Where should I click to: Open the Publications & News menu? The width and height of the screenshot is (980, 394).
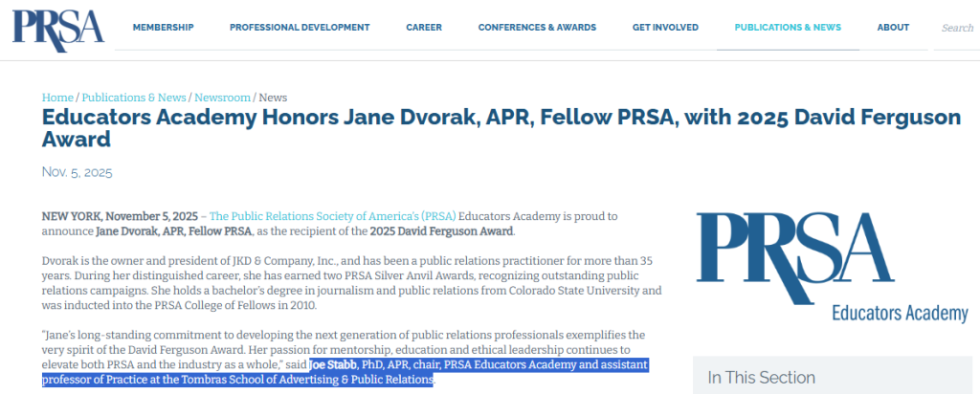click(x=788, y=28)
